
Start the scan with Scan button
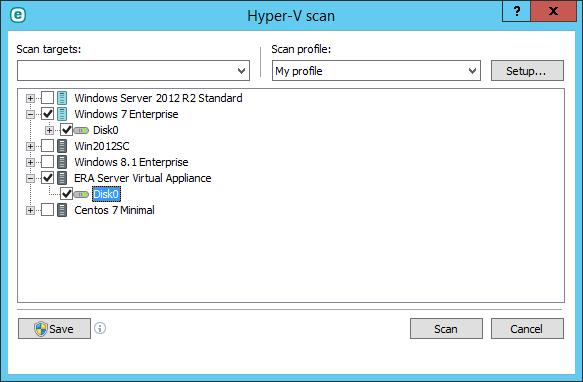coord(446,328)
